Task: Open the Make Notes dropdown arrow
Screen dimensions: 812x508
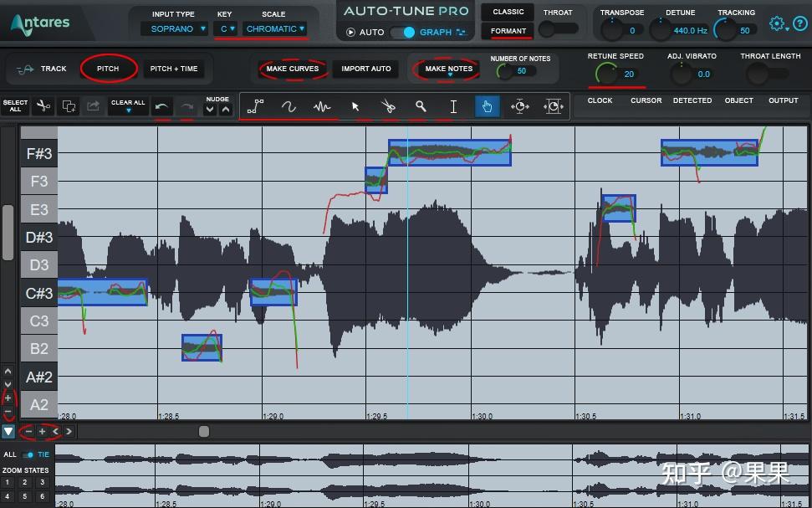Action: [450, 75]
